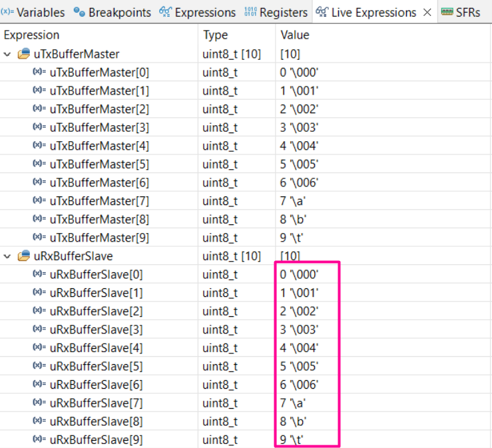Select uRxBufferSlave[8] expression
The image size is (492, 448).
[96, 421]
